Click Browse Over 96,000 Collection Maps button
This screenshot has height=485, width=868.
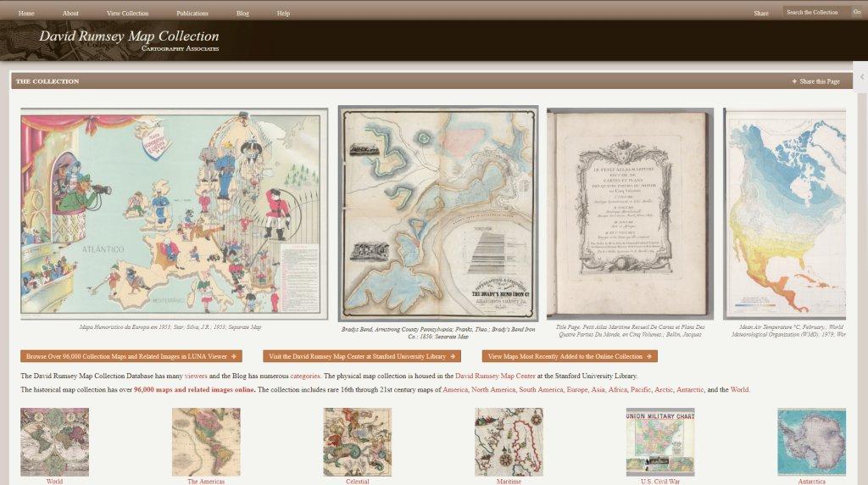[131, 357]
